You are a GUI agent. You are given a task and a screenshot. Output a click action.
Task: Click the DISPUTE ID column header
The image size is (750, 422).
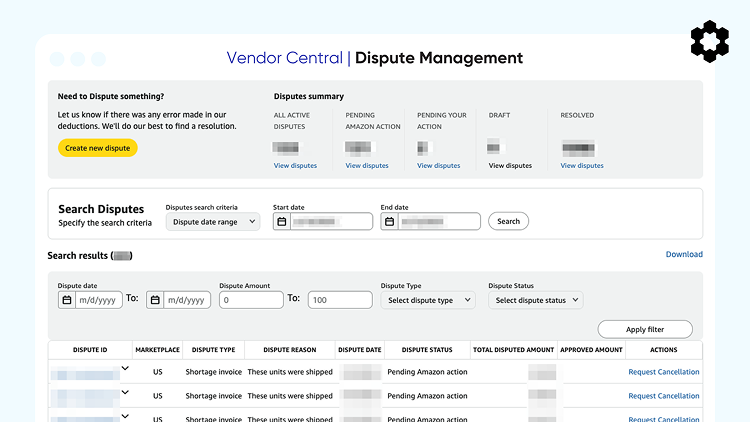click(90, 350)
